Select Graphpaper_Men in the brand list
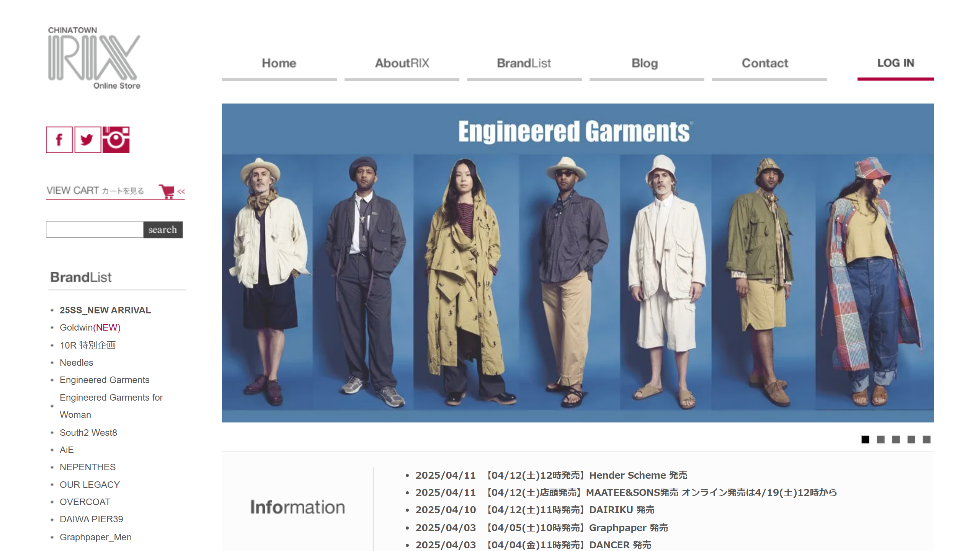980x551 pixels. click(x=96, y=537)
